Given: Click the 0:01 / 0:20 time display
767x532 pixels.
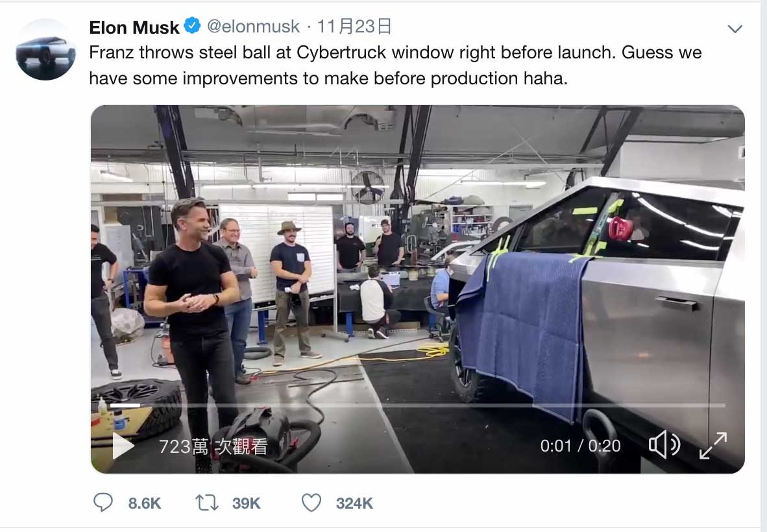Looking at the screenshot, I should click(x=580, y=446).
